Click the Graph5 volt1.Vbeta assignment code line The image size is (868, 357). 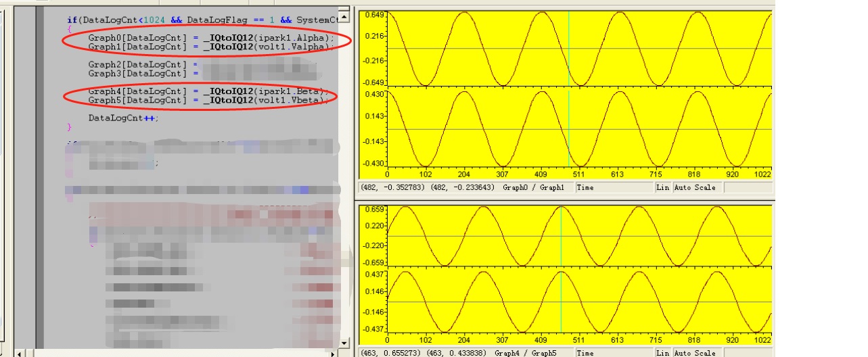(x=209, y=100)
